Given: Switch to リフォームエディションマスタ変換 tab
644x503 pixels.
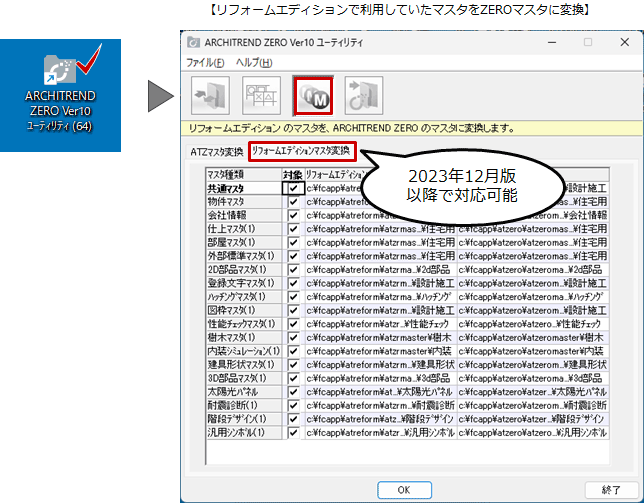Looking at the screenshot, I should (301, 151).
